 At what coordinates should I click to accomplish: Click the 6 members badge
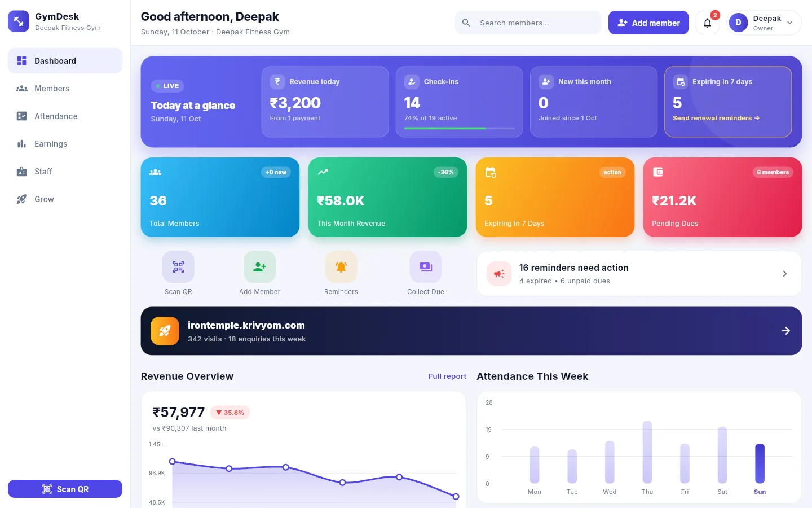(x=773, y=172)
